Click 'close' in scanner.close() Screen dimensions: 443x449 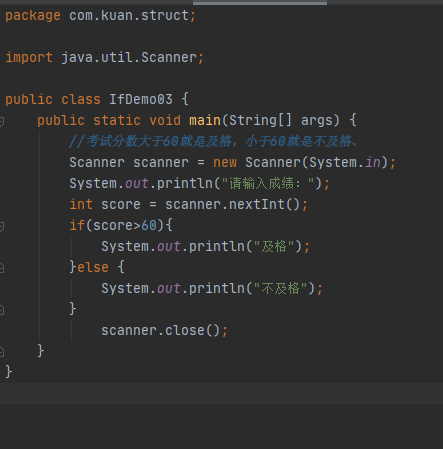pos(185,330)
